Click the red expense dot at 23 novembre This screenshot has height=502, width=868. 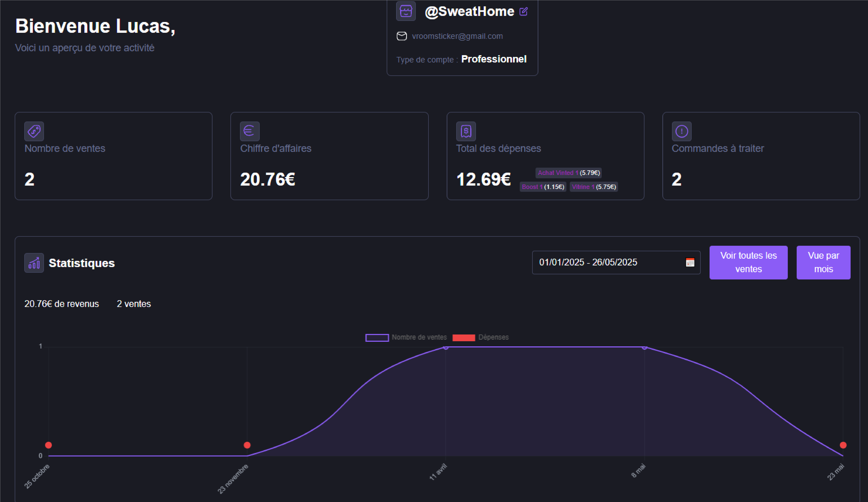click(247, 445)
